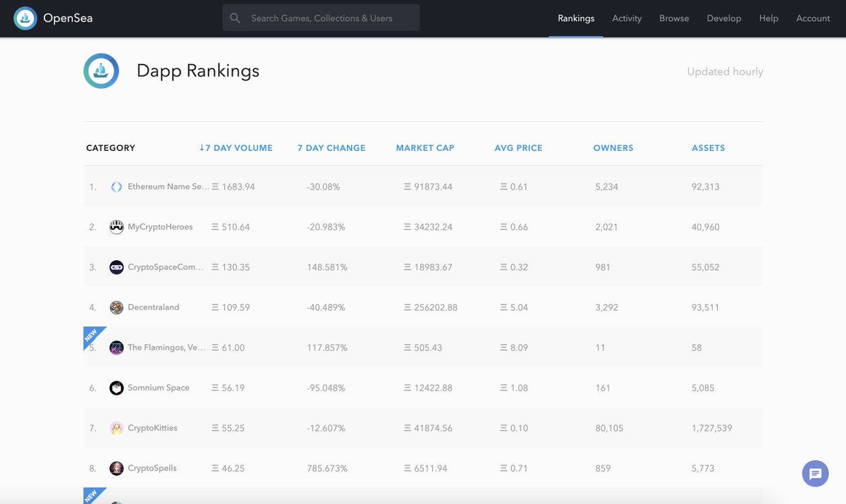This screenshot has height=504, width=846.
Task: Click the 785.673% change value
Action: 327,468
